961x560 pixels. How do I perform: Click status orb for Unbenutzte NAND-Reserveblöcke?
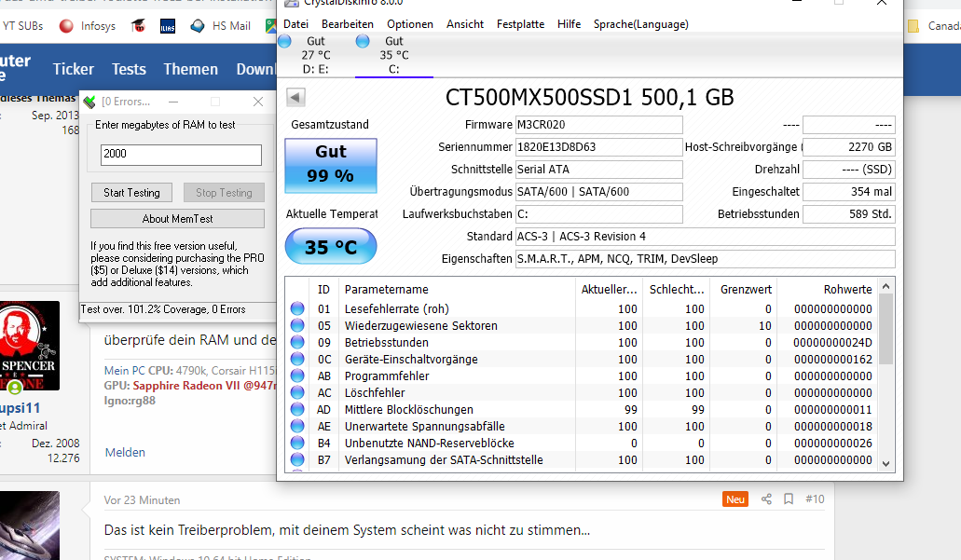297,443
